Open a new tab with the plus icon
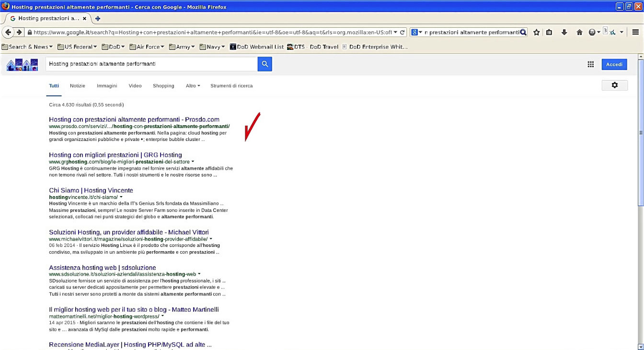The width and height of the screenshot is (644, 350). (x=98, y=18)
